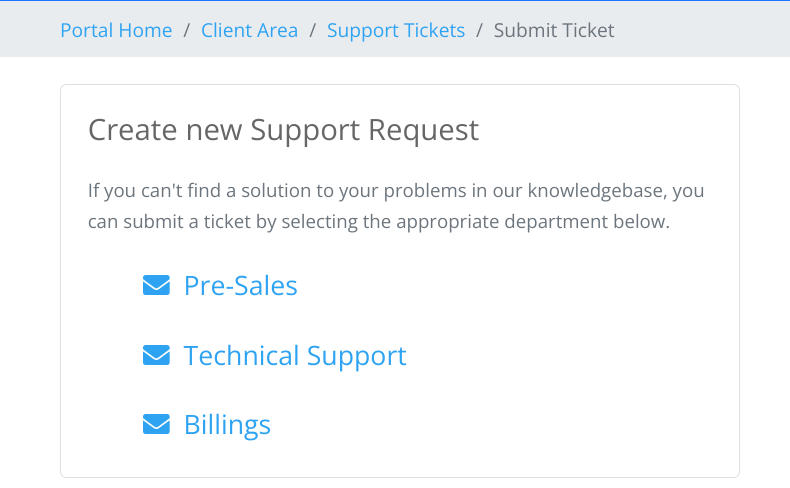This screenshot has height=488, width=790.
Task: Click the envelope icon beside Technical Support
Action: point(156,356)
